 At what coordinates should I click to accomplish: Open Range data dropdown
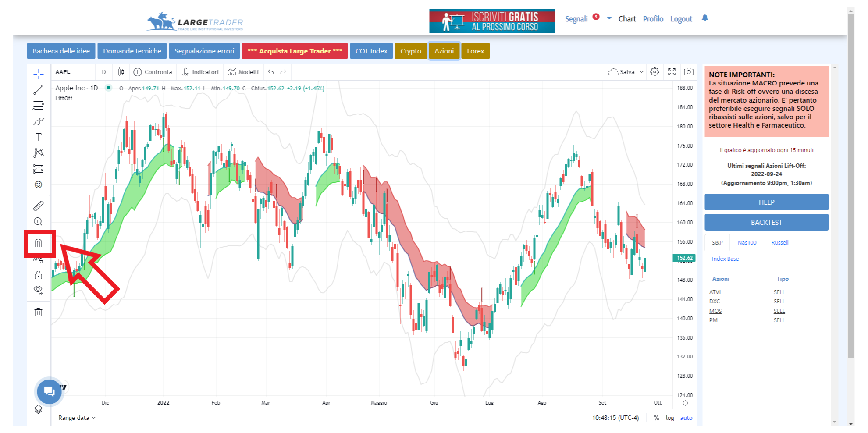point(77,418)
